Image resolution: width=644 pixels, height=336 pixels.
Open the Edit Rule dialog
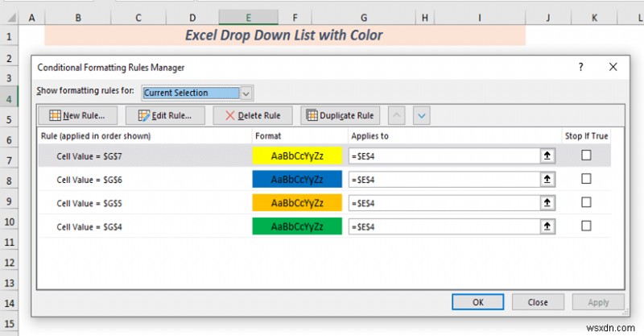point(165,115)
